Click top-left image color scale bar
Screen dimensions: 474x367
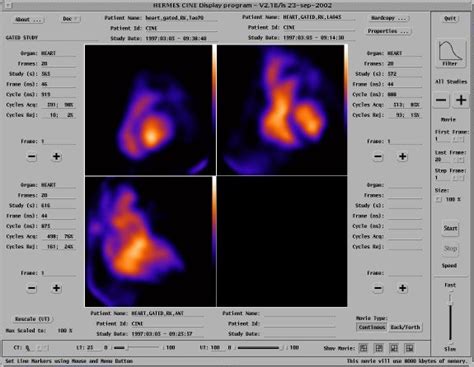[x=214, y=110]
